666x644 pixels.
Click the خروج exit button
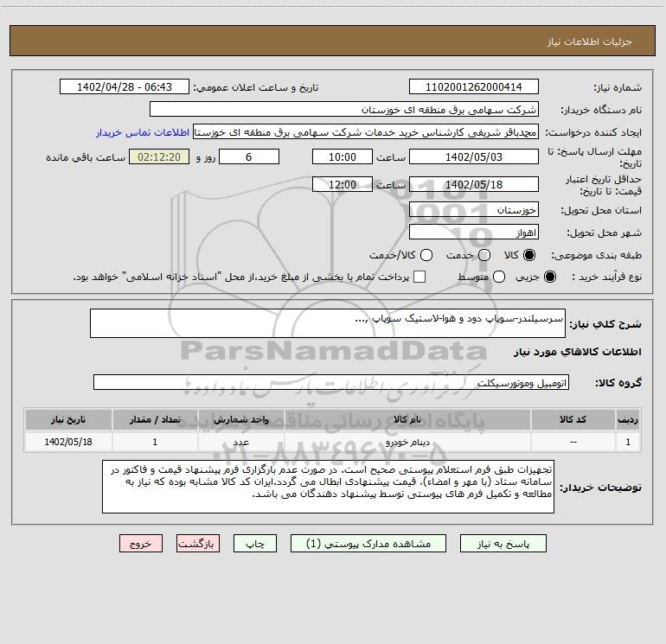(x=141, y=544)
